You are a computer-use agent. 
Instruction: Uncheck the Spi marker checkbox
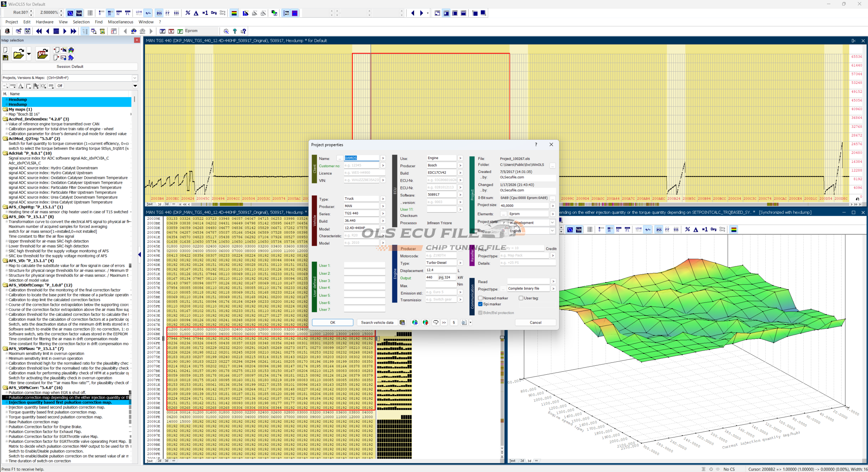click(x=480, y=304)
